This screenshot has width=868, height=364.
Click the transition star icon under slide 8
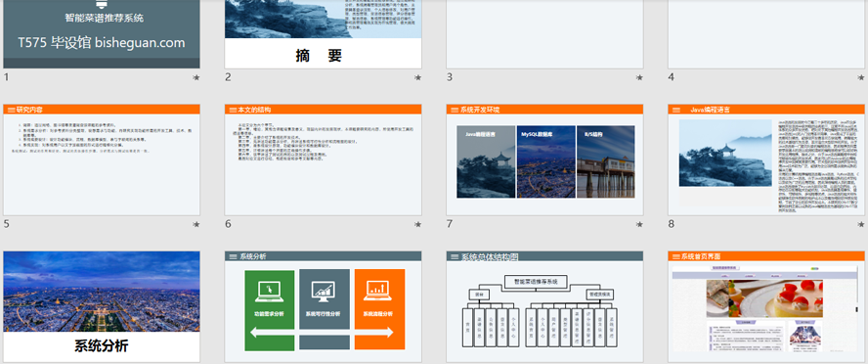(x=861, y=224)
